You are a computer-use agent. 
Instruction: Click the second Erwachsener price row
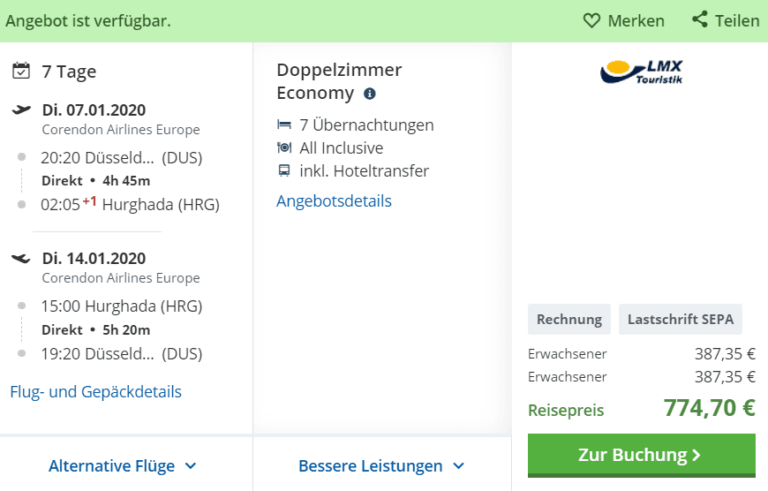tap(642, 377)
